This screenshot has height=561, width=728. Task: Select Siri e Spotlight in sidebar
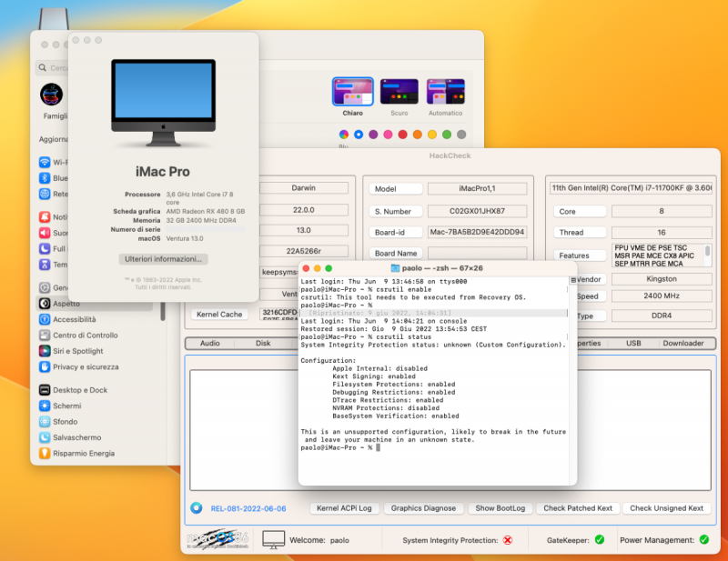[77, 351]
